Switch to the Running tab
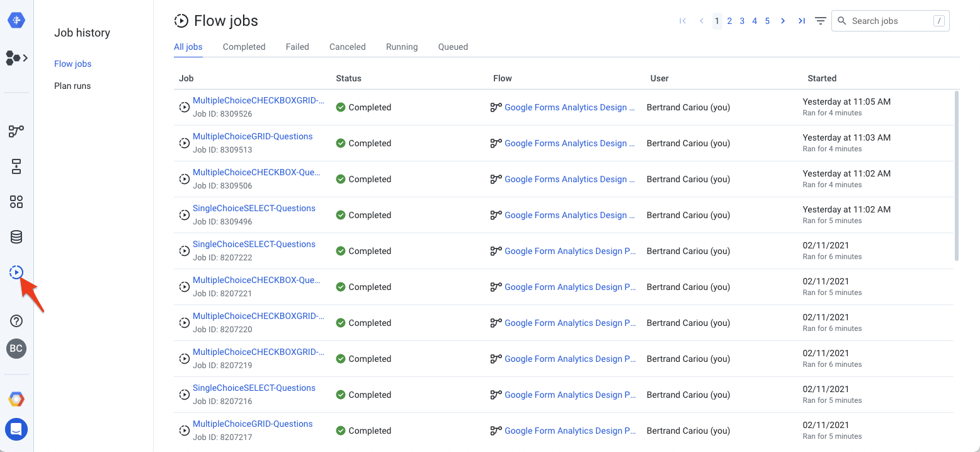The height and width of the screenshot is (452, 980). point(402,47)
